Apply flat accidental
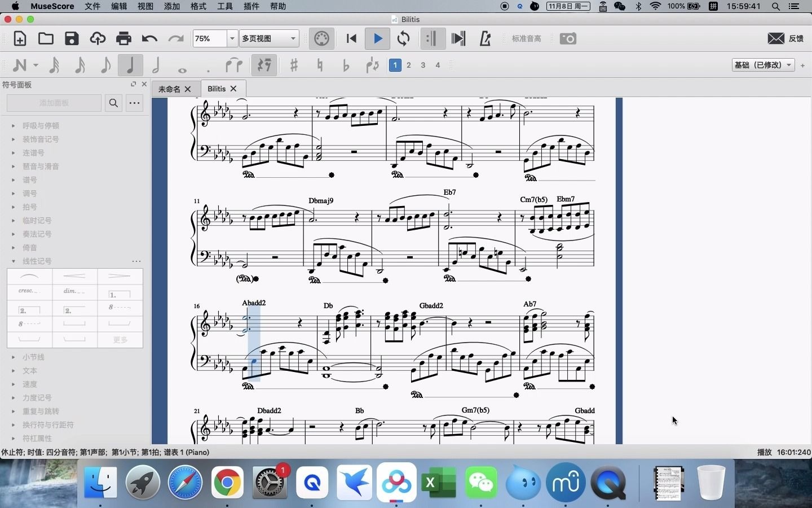The width and height of the screenshot is (812, 508). (x=346, y=65)
